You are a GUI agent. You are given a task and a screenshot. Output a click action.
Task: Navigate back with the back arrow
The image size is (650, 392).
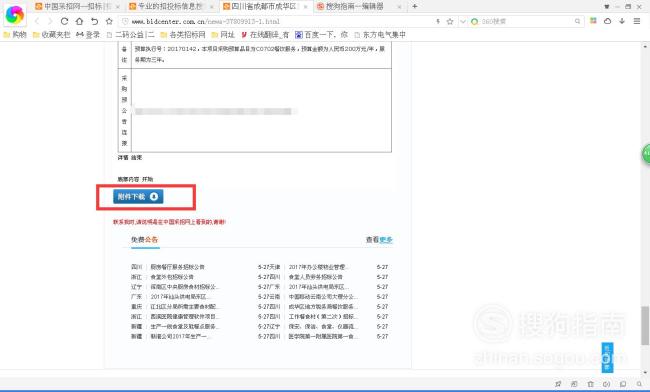[x=37, y=21]
